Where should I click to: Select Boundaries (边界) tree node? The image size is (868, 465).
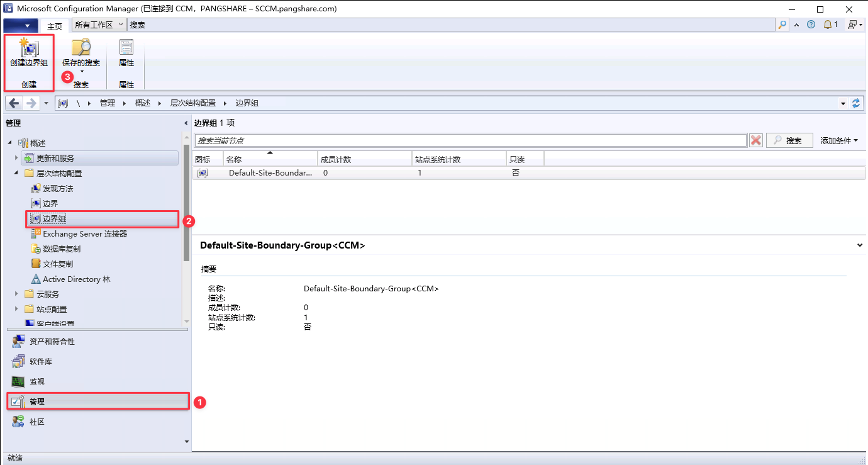[x=50, y=203]
